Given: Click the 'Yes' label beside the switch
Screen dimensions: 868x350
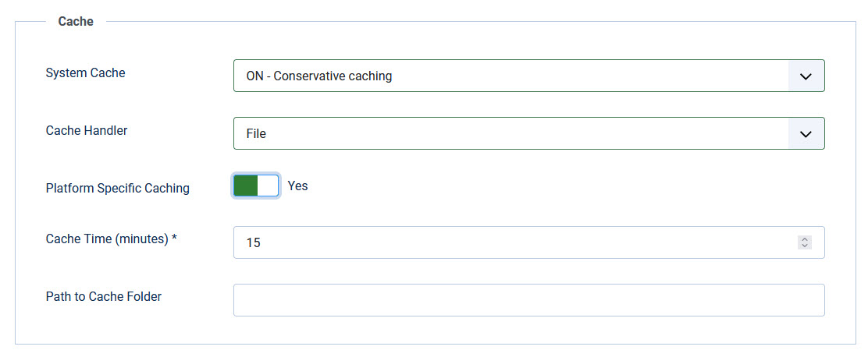Looking at the screenshot, I should click(298, 186).
